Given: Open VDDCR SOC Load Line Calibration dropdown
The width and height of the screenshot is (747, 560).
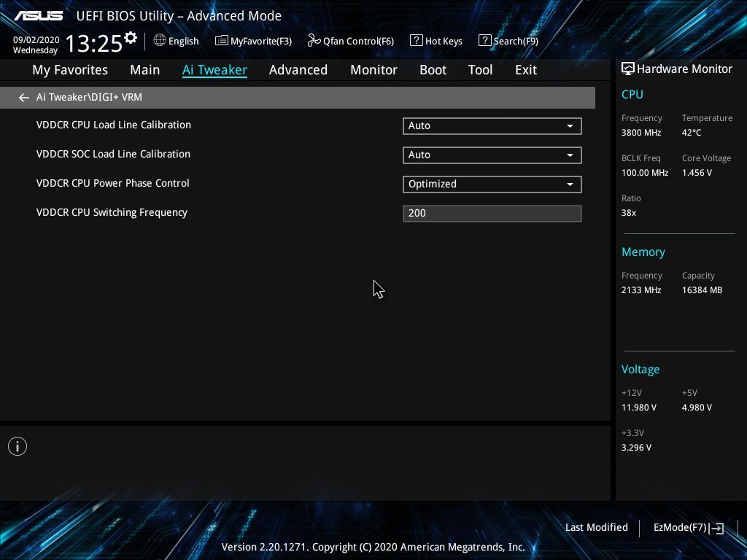Looking at the screenshot, I should [492, 155].
